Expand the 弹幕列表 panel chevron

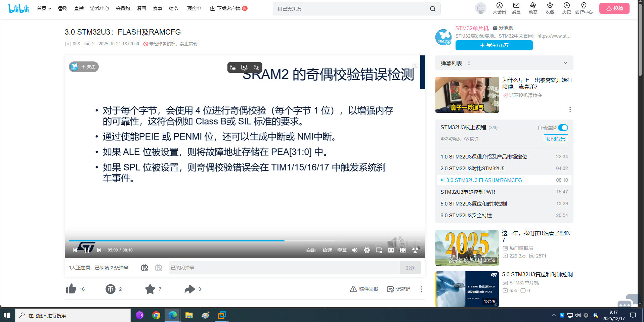tap(565, 63)
